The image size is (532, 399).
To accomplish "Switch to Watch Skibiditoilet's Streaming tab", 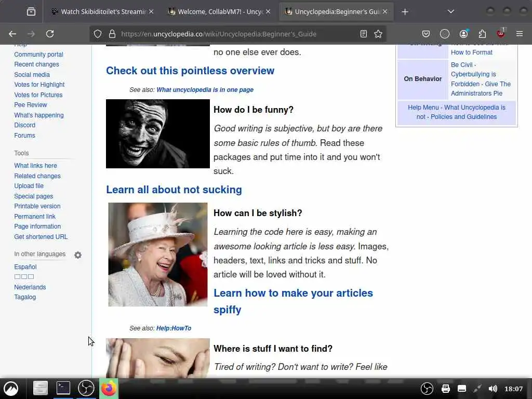I will [x=102, y=12].
